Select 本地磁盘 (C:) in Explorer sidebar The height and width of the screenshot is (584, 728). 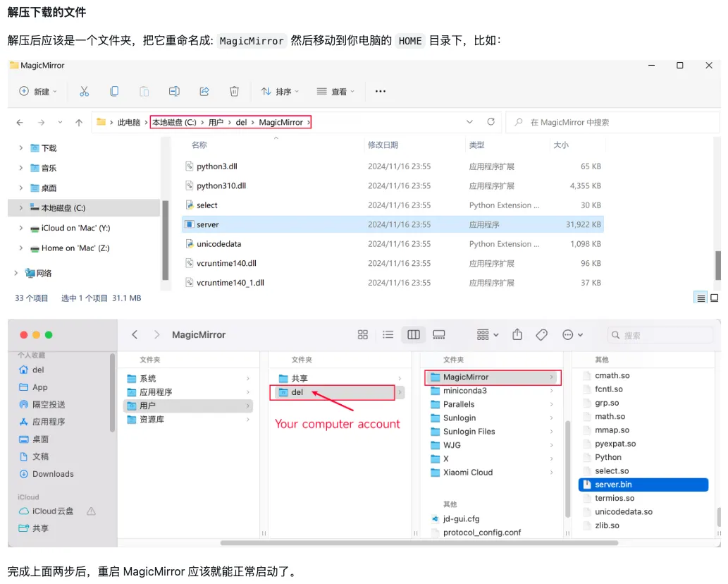point(63,208)
